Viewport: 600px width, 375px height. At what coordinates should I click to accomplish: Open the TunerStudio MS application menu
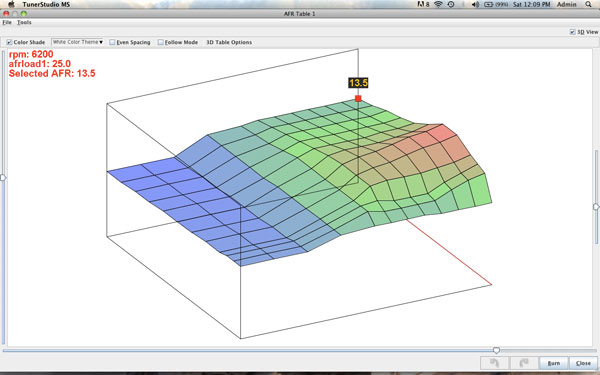click(46, 5)
